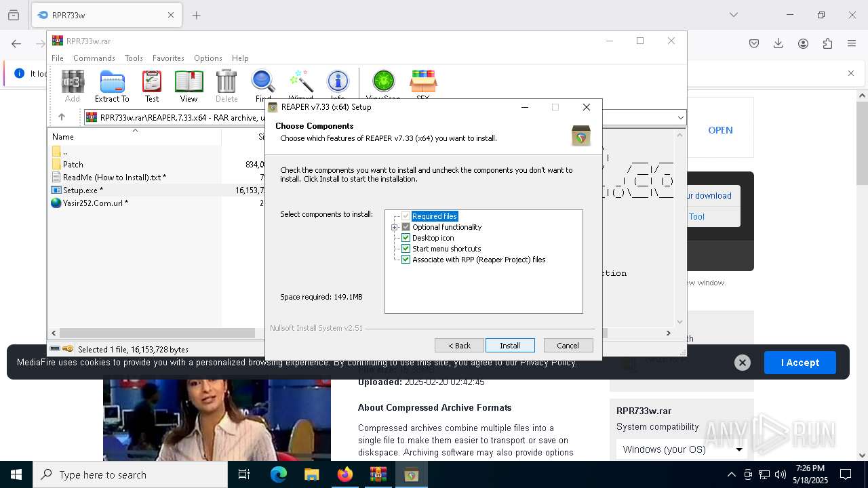The height and width of the screenshot is (488, 868).
Task: Click the WinRAR horizontal scrollbar
Action: [x=157, y=333]
